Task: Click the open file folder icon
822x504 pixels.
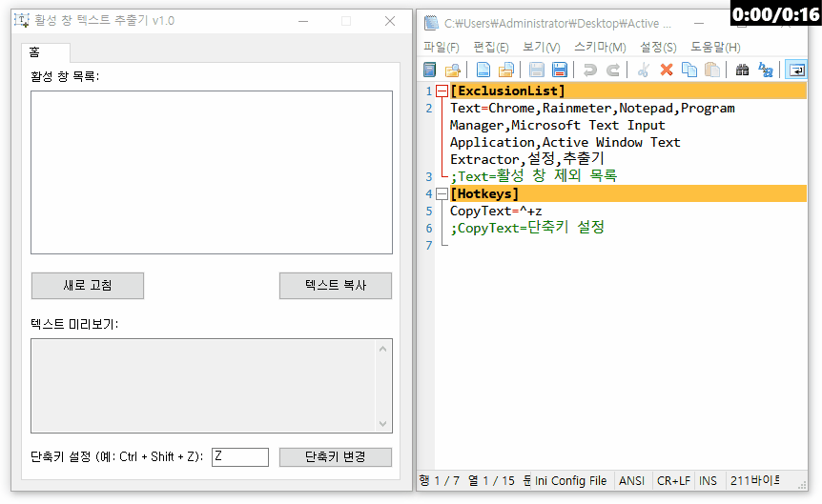Action: 506,70
